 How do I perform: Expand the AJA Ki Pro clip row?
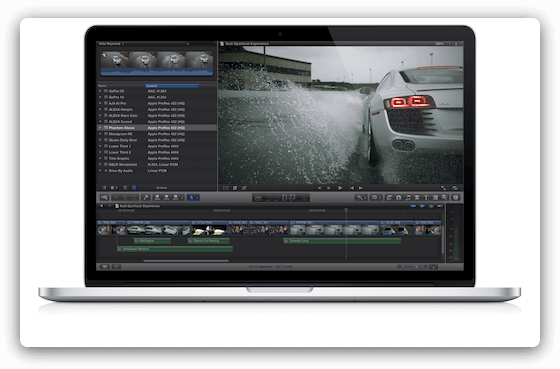(100, 103)
